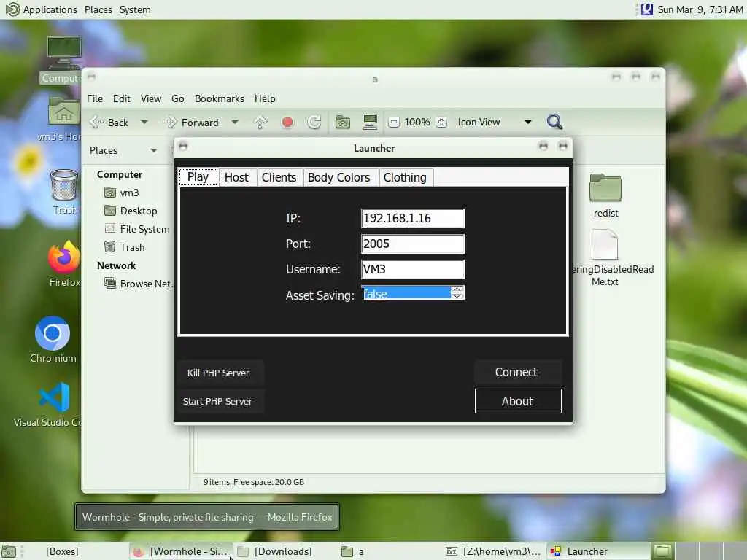This screenshot has height=560, width=747.
Task: Switch to Z:\home\vm3 taskbar window
Action: (494, 551)
